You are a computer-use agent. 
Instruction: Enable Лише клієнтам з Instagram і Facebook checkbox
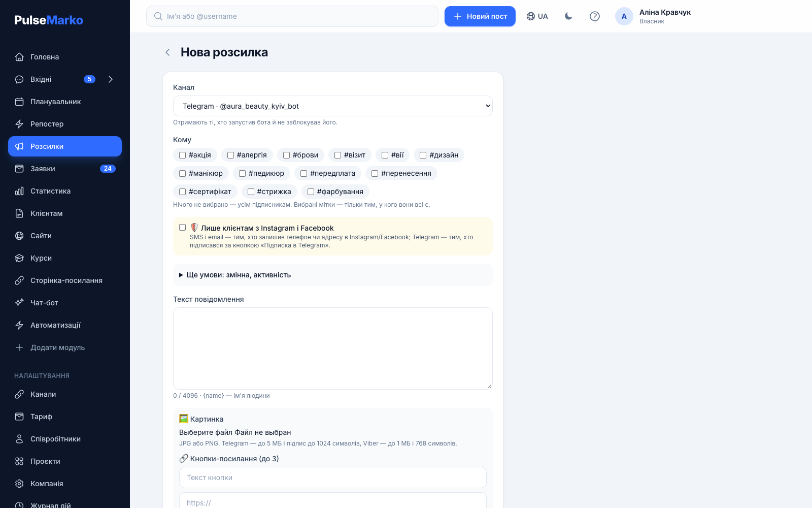[x=182, y=227]
